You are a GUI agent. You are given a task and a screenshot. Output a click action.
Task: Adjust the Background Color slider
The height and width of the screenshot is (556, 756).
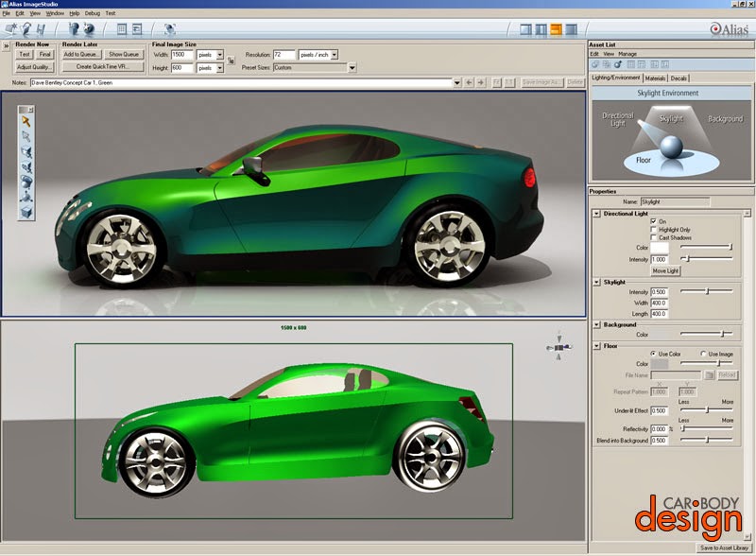coord(706,334)
